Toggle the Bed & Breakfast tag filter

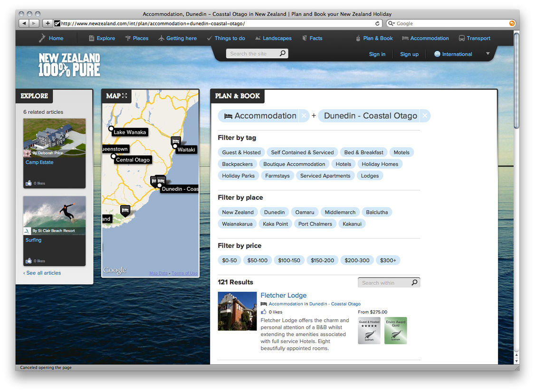point(363,152)
